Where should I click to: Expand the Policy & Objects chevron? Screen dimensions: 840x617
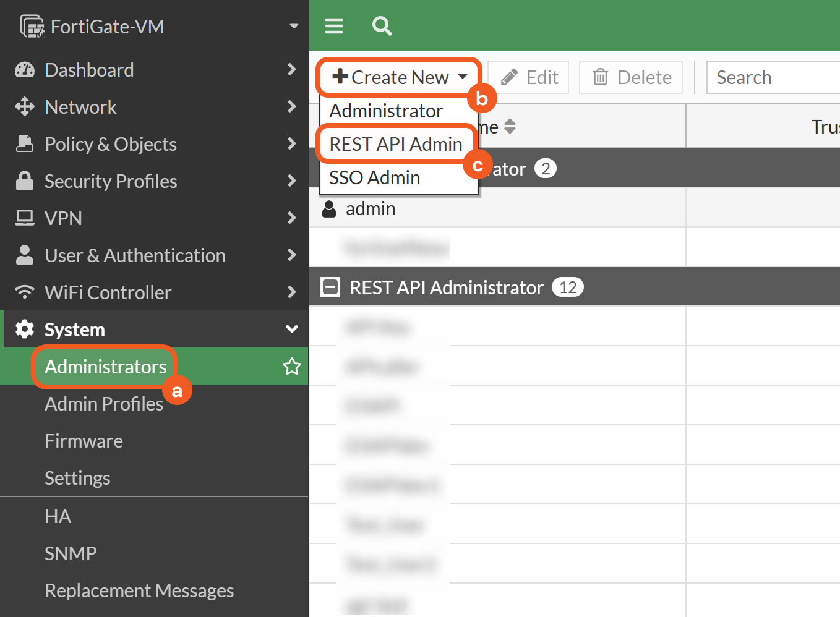click(292, 143)
